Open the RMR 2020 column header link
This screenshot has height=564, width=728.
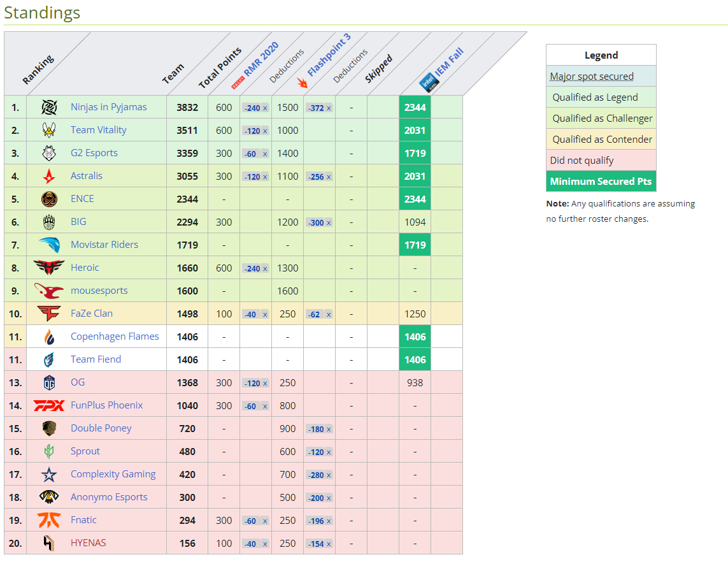[261, 59]
